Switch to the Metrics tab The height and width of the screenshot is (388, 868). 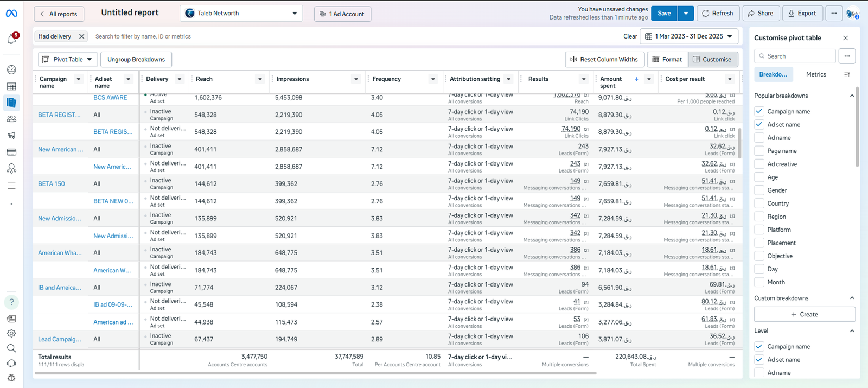(815, 74)
